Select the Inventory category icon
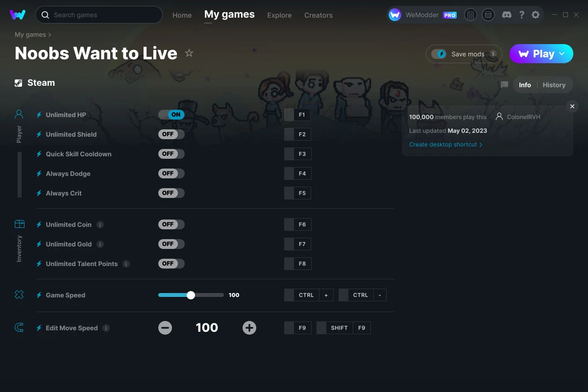This screenshot has width=588, height=392. 19,224
